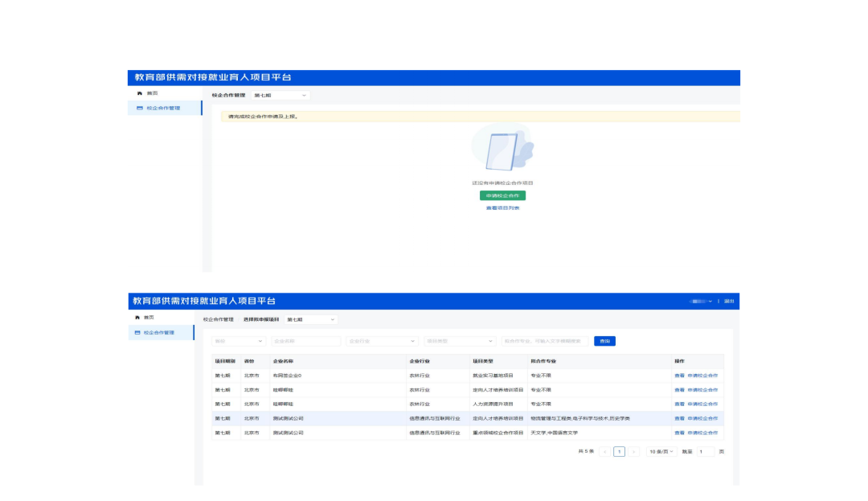Click the green 申请校企合作 button
This screenshot has height=501, width=868.
click(x=502, y=195)
